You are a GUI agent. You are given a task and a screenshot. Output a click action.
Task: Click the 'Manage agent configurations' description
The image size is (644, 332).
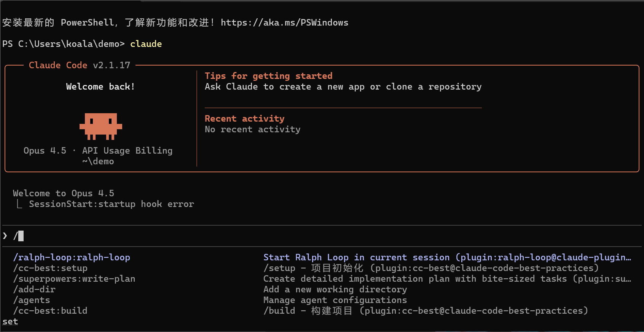(335, 300)
